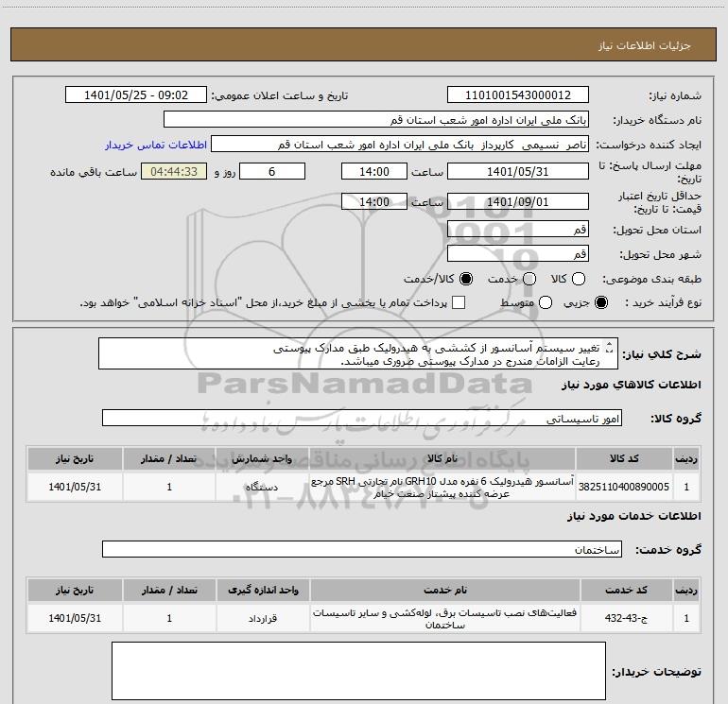Viewport: 728px width, 704px height.
Task: Click the قرارداد unit cell
Action: click(x=263, y=618)
